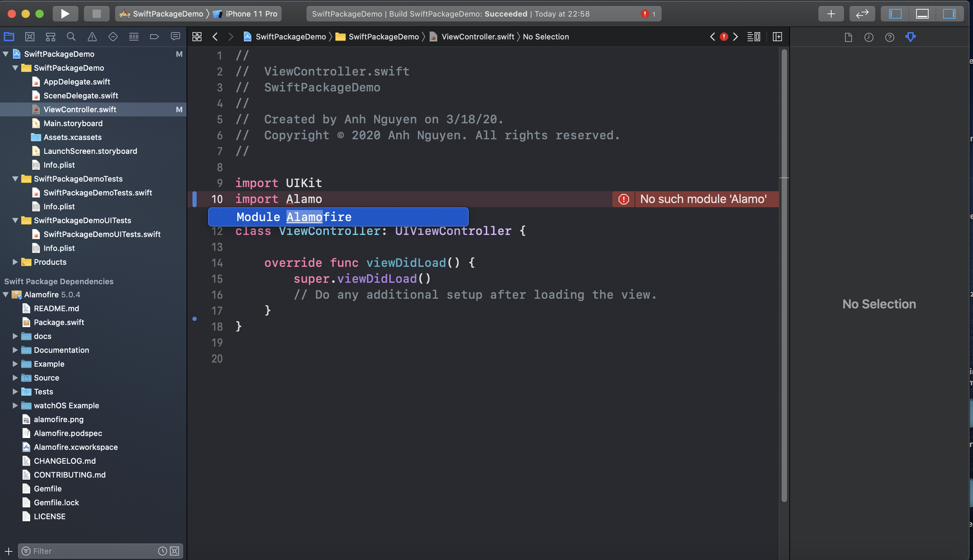Toggle the Navigator panel visibility
This screenshot has width=973, height=560.
click(x=895, y=14)
